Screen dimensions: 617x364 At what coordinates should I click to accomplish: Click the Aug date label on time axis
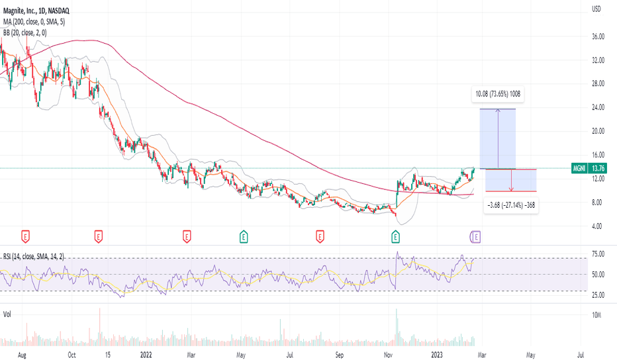click(x=22, y=355)
